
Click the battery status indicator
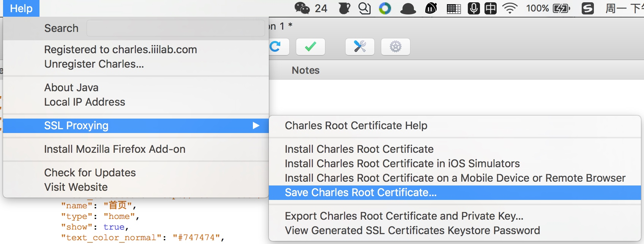[548, 8]
